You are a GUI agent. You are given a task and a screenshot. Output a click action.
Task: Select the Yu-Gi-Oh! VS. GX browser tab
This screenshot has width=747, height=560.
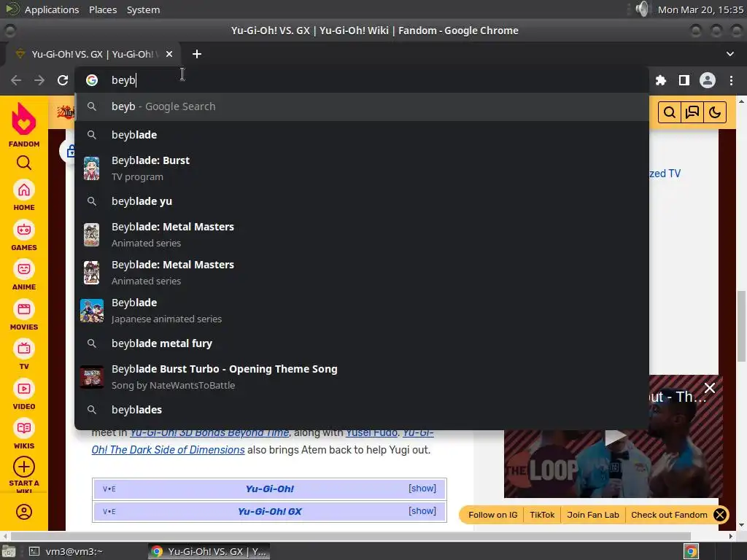click(x=93, y=54)
